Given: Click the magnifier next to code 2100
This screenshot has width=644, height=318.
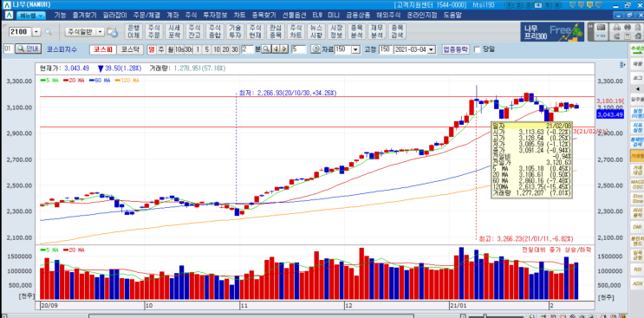Looking at the screenshot, I should pos(49,32).
